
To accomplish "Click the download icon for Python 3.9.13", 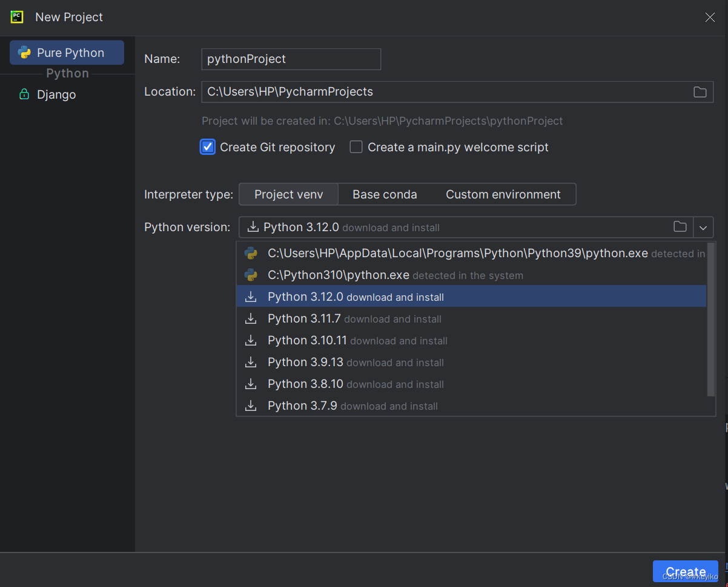I will pos(251,362).
